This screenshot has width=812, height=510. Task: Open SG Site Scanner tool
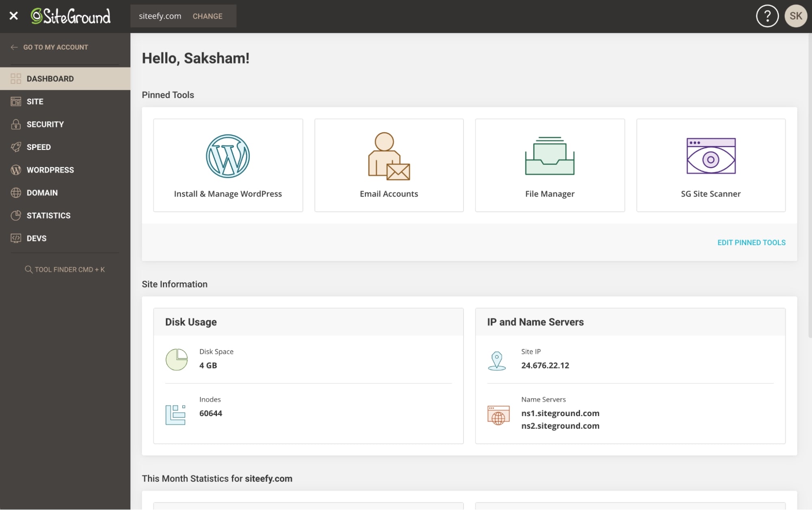(710, 165)
